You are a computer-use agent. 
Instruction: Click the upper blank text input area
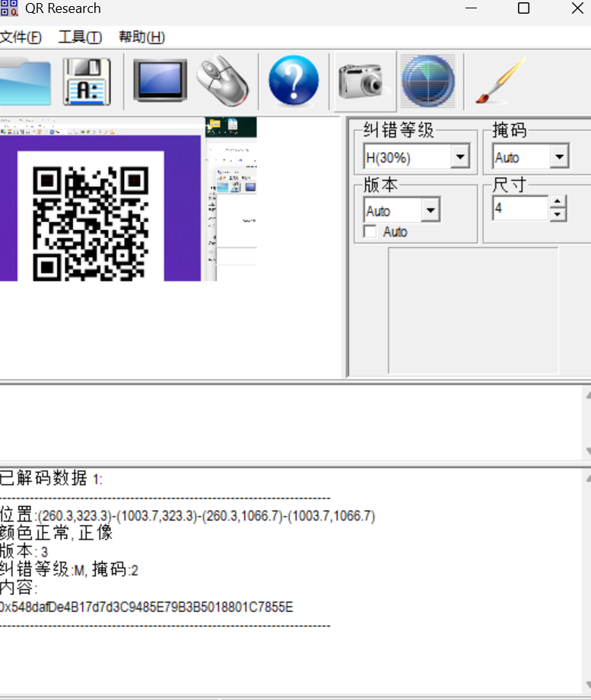click(291, 422)
